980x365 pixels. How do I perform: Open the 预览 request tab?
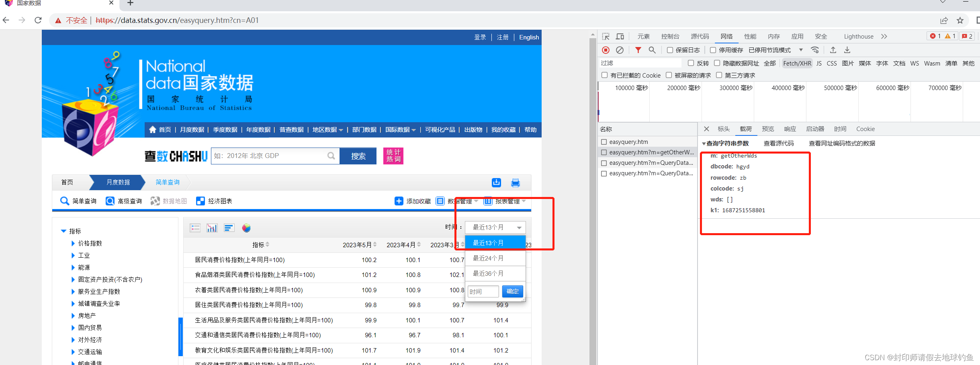click(768, 129)
